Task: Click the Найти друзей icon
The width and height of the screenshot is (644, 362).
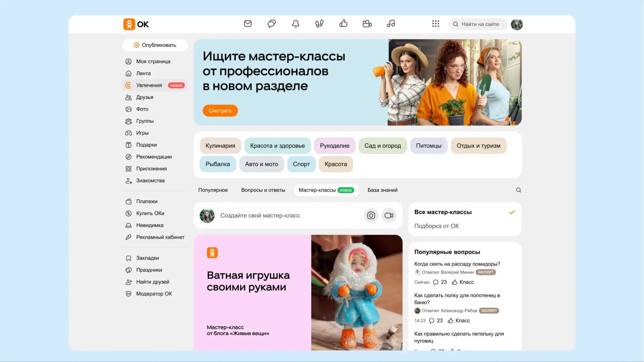Action: point(128,282)
